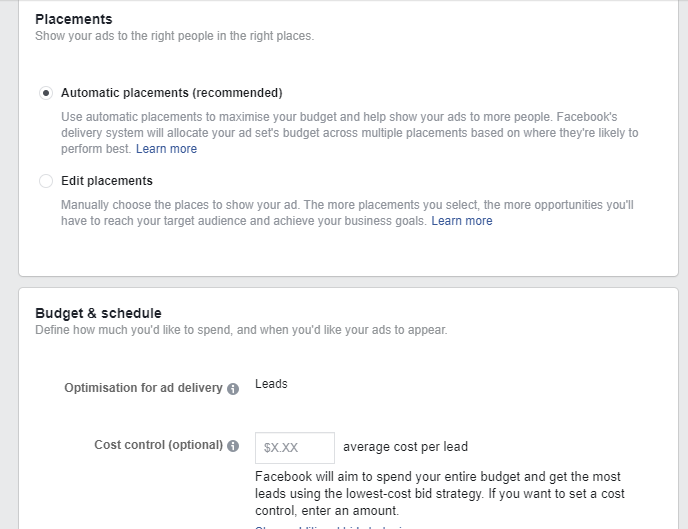Click the Leads optimisation value
688x529 pixels.
(x=271, y=384)
